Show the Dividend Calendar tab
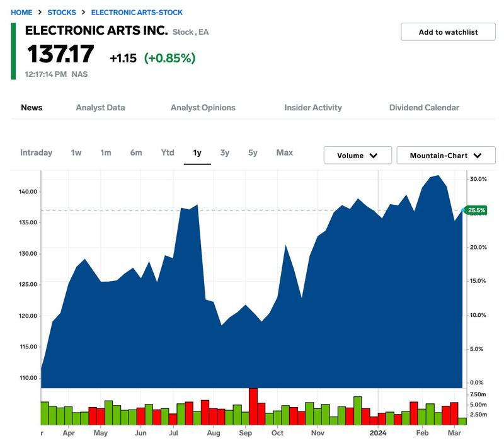 pyautogui.click(x=424, y=108)
